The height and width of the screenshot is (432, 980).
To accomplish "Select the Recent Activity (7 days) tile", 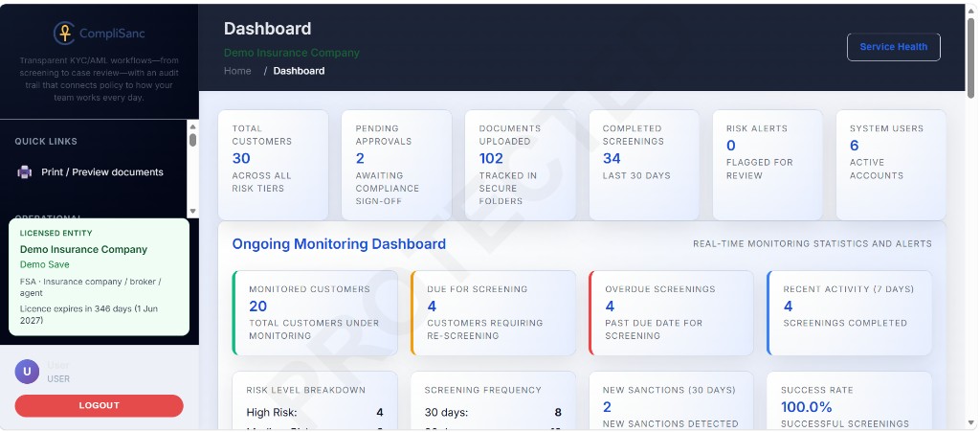I will 849,312.
